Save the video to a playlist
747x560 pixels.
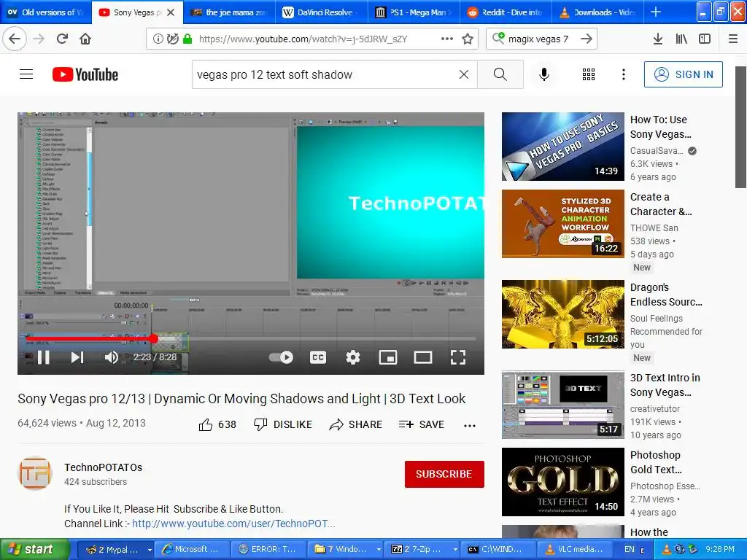click(421, 424)
